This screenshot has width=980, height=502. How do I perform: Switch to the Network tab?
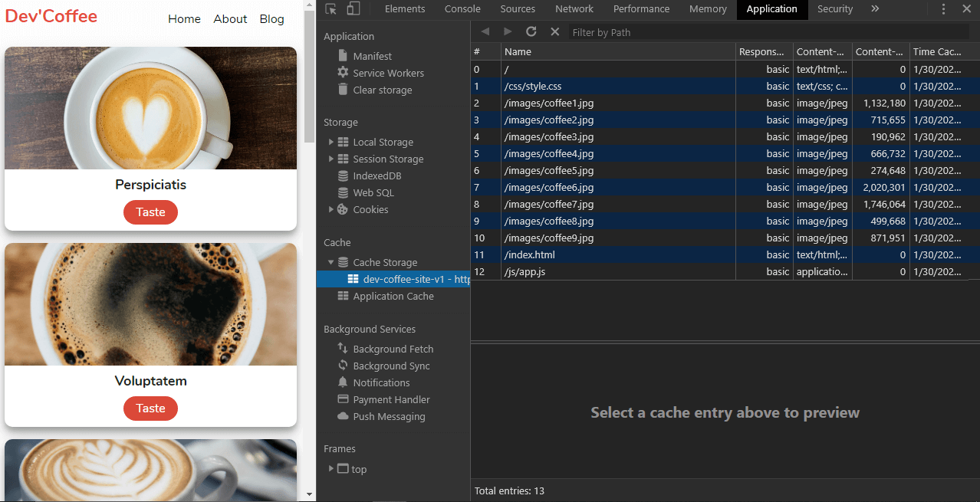click(x=574, y=8)
